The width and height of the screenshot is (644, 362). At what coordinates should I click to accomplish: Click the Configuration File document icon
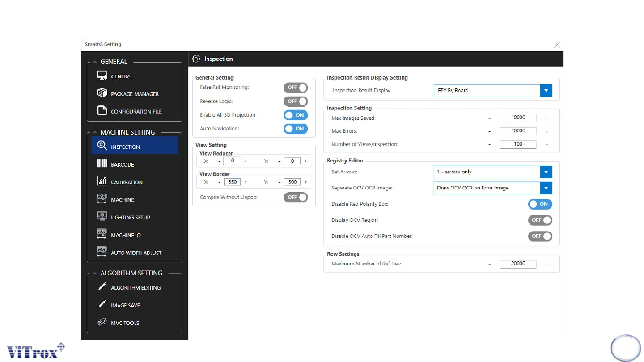click(102, 111)
